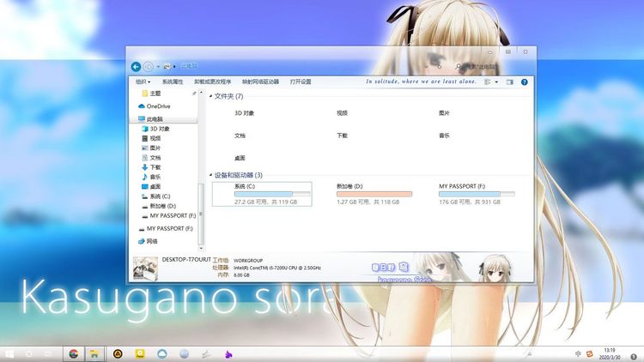Open Help with the blue question icon

pyautogui.click(x=524, y=82)
